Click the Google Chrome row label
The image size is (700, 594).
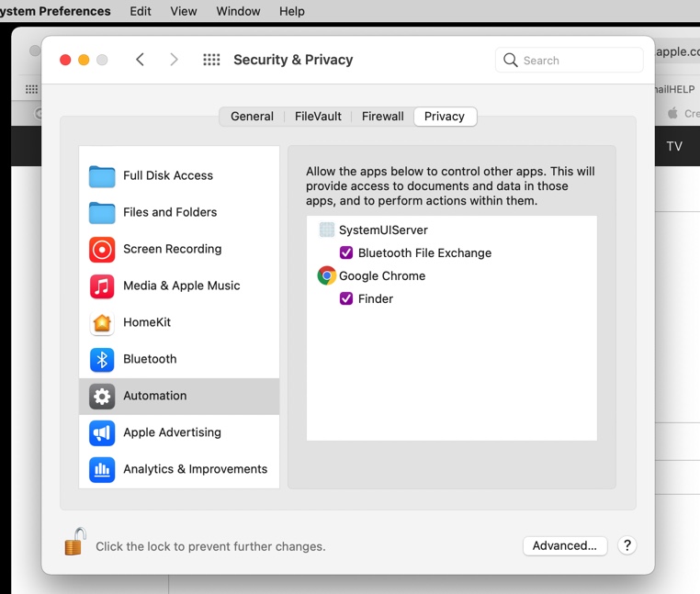coord(382,275)
